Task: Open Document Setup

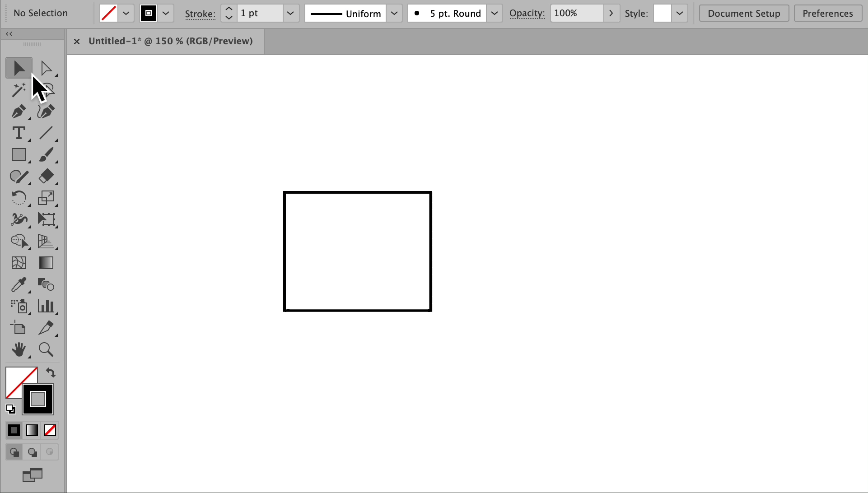Action: point(743,14)
